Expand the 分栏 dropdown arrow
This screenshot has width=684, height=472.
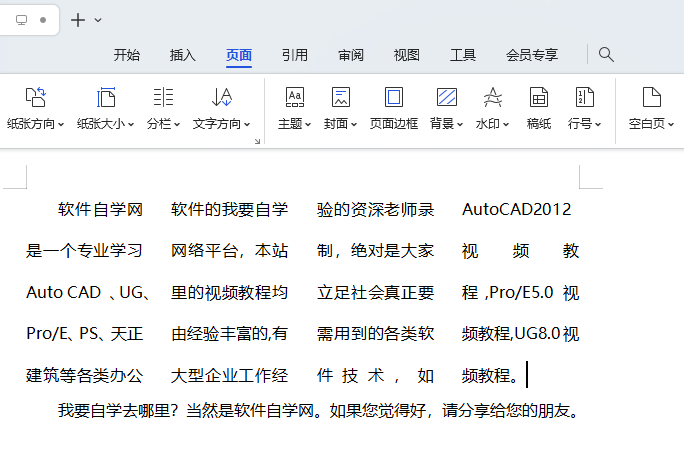pos(177,125)
